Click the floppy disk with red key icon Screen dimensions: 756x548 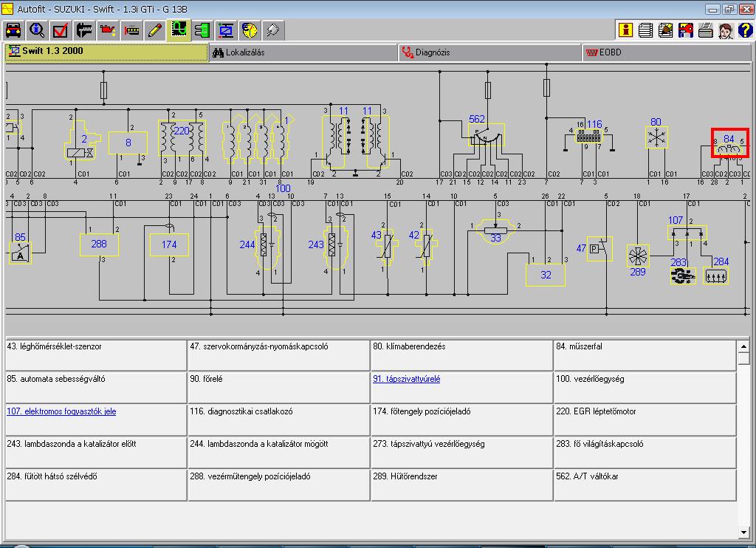[x=685, y=30]
